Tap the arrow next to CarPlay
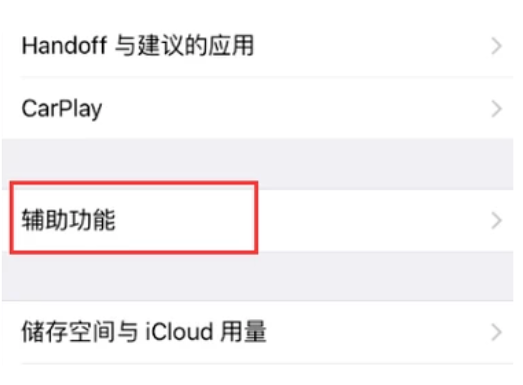The image size is (523, 385). tap(496, 109)
